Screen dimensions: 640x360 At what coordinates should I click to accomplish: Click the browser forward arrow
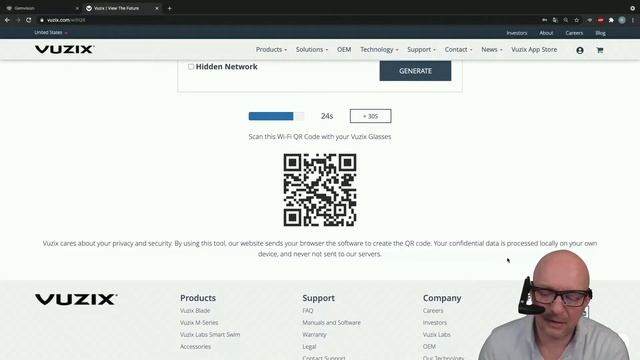click(x=18, y=20)
